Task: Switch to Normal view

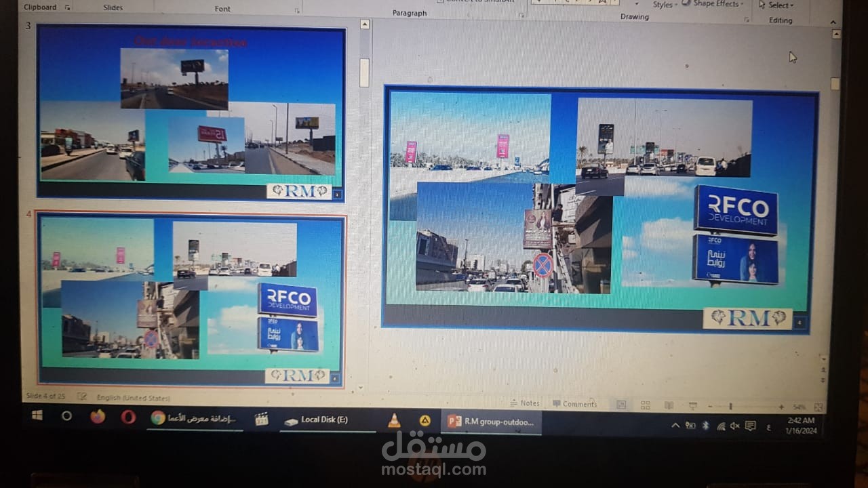Action: point(621,405)
